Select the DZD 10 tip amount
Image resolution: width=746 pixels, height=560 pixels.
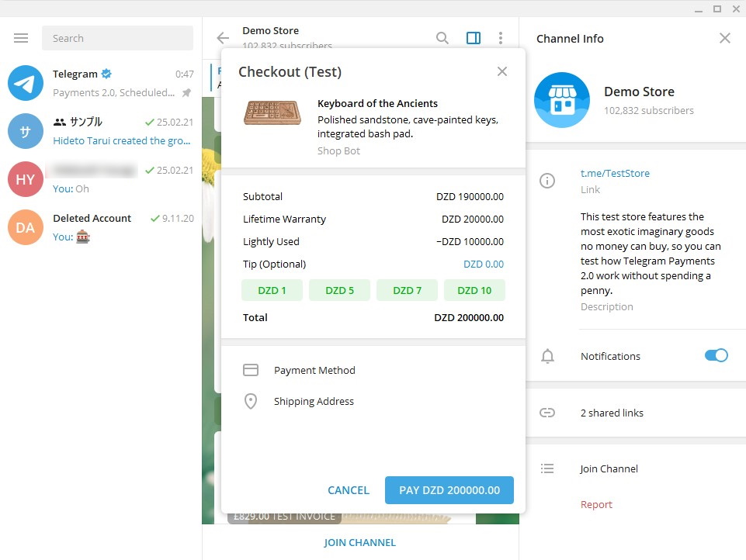coord(474,289)
